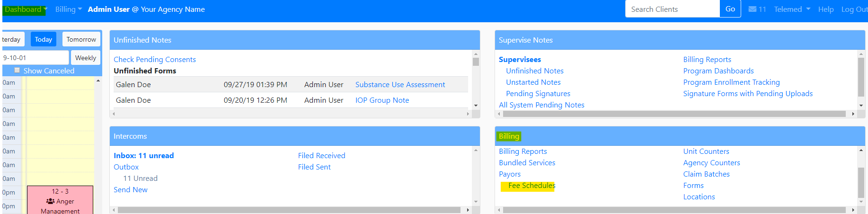Open the IOP Group Note link
The width and height of the screenshot is (868, 214).
pos(382,100)
